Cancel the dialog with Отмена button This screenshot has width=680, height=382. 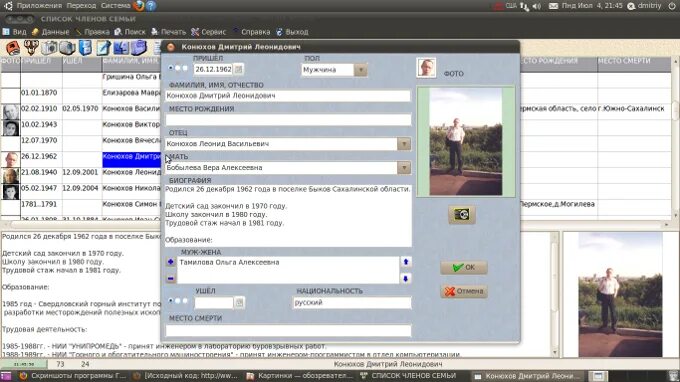coord(464,291)
